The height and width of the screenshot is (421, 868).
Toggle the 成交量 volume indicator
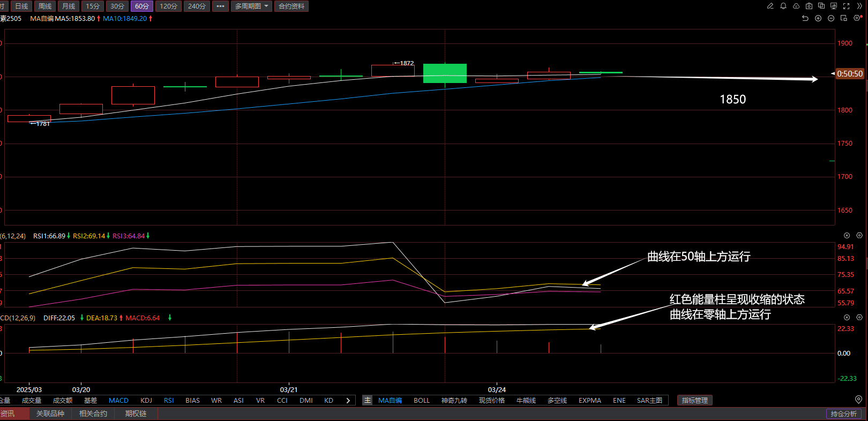[32, 400]
